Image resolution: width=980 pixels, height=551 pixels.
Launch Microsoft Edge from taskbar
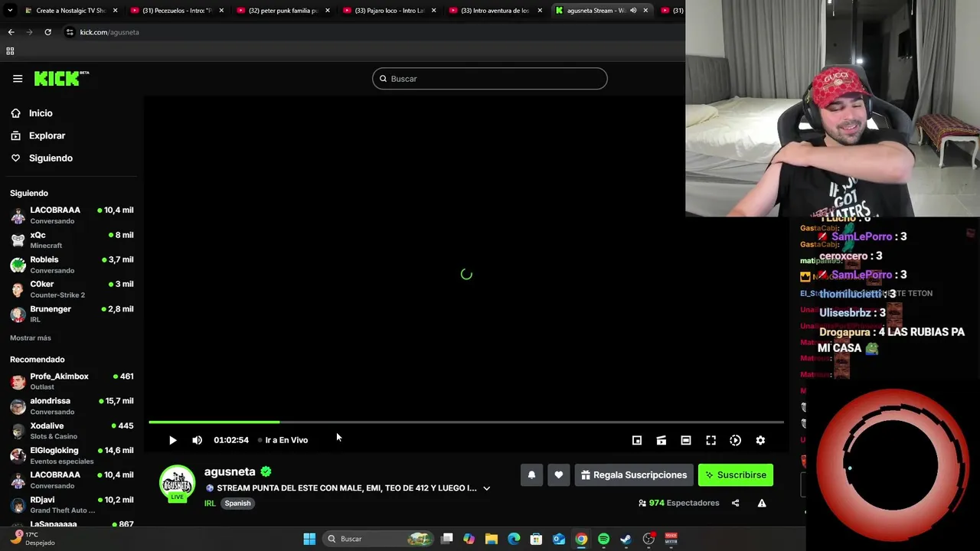(x=514, y=539)
